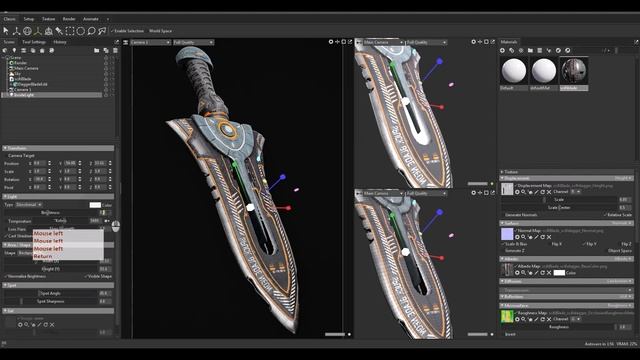This screenshot has height=360, width=640.
Task: Open the History tab
Action: [60, 42]
